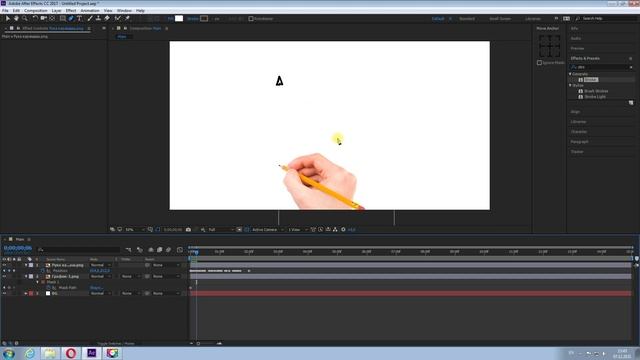
Task: Enable Frame Blending switch in timeline
Action: [160, 249]
